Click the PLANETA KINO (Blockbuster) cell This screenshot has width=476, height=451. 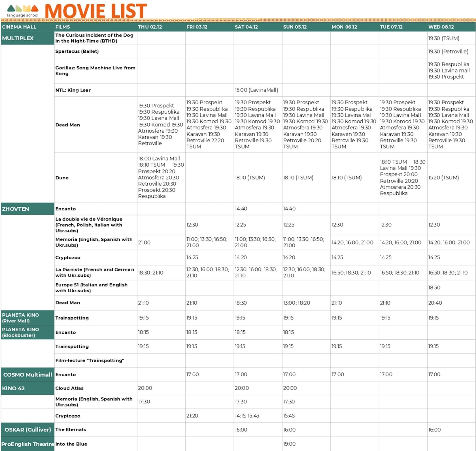27,332
